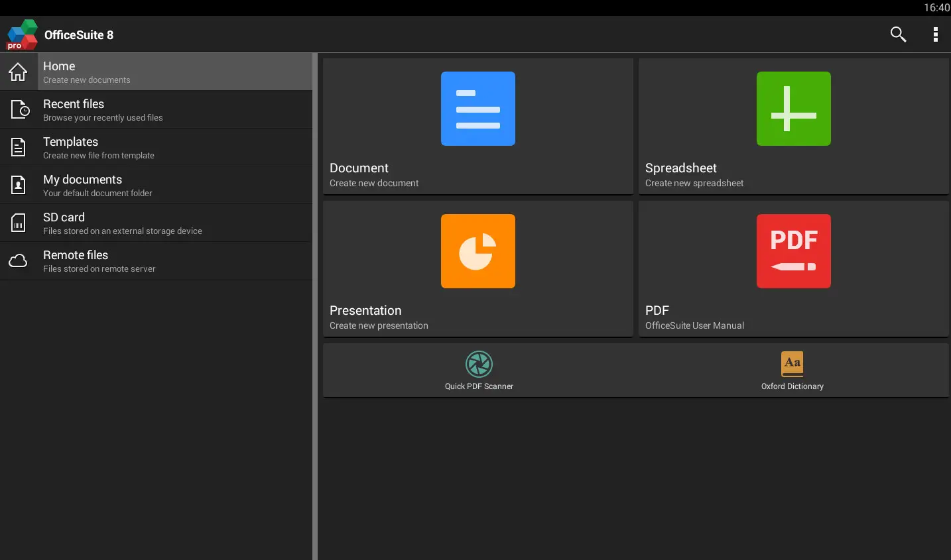The height and width of the screenshot is (560, 951).
Task: Click 'Create new file from template' text
Action: tap(99, 156)
